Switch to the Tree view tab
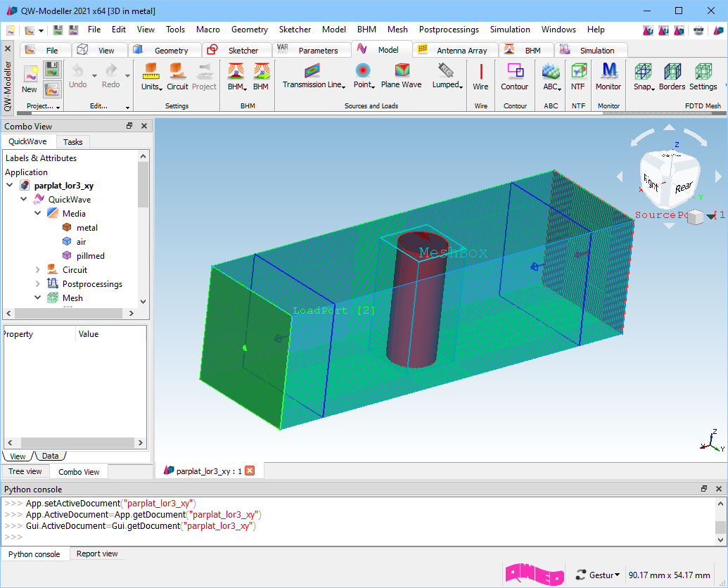The image size is (728, 588). [x=25, y=471]
